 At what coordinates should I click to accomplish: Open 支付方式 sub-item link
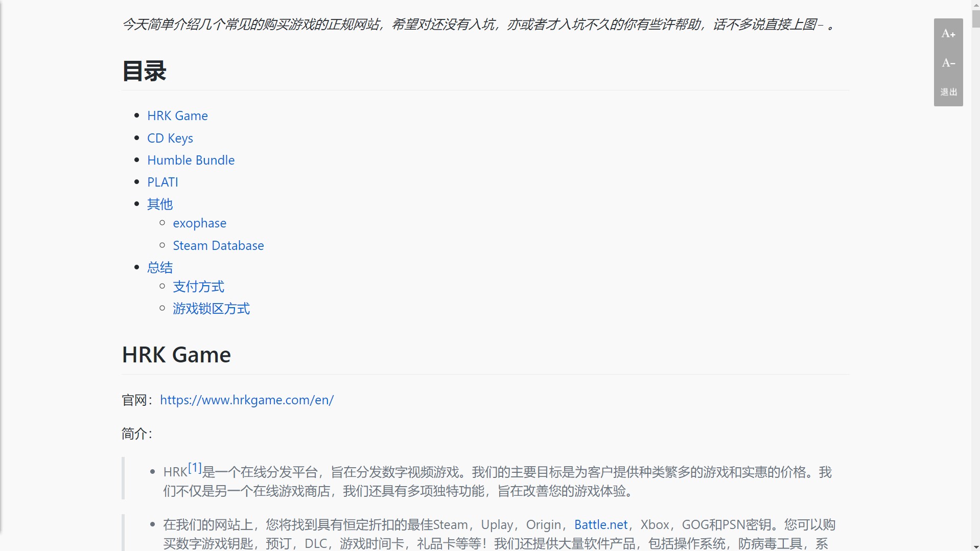point(199,287)
